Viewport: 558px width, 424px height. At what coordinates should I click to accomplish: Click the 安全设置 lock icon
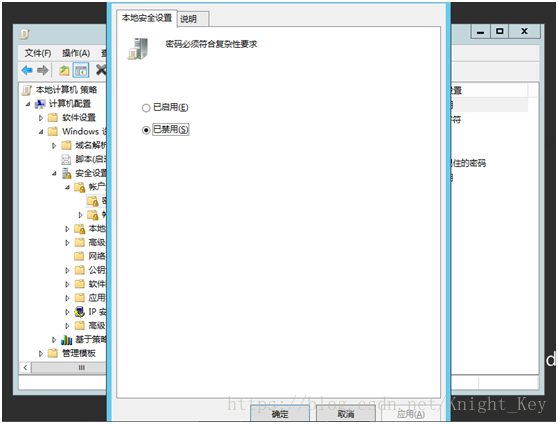tap(67, 173)
